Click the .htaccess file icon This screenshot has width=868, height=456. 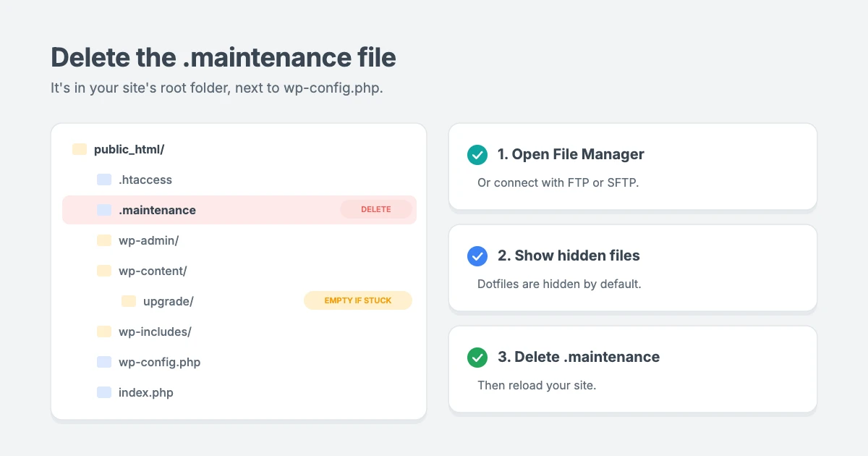104,180
